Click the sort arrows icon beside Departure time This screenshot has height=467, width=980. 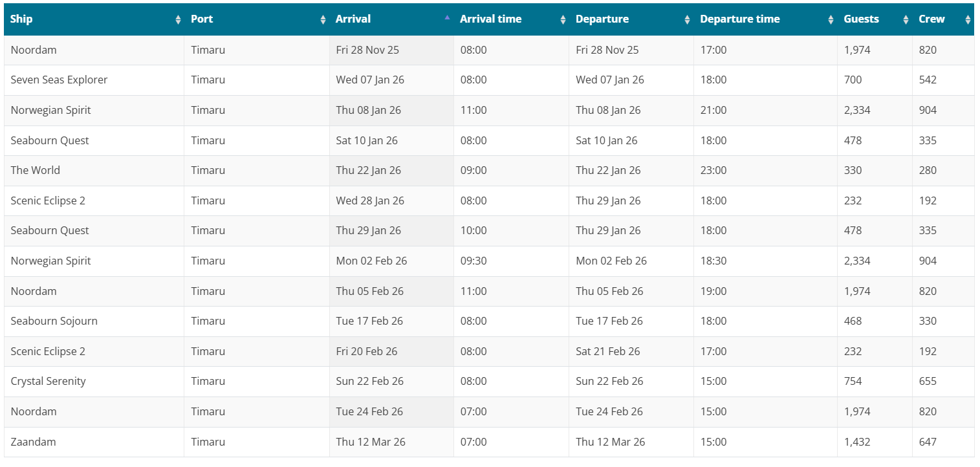click(x=831, y=20)
